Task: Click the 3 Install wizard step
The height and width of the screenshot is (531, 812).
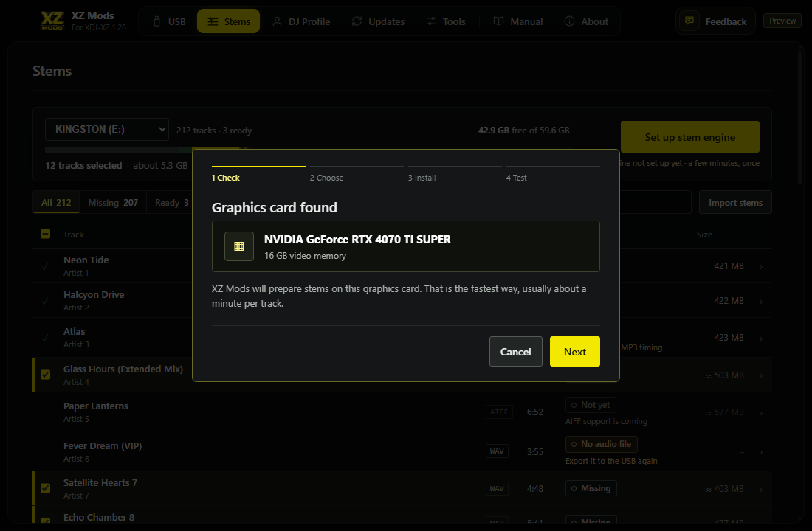Action: [x=455, y=174]
